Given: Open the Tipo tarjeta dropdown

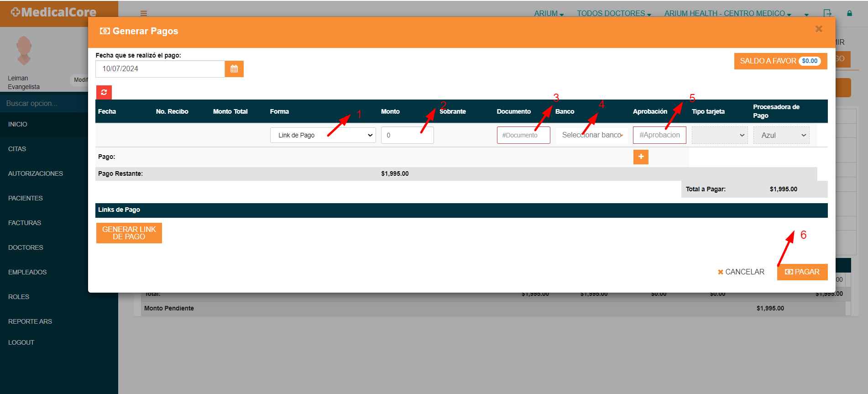Looking at the screenshot, I should click(720, 135).
